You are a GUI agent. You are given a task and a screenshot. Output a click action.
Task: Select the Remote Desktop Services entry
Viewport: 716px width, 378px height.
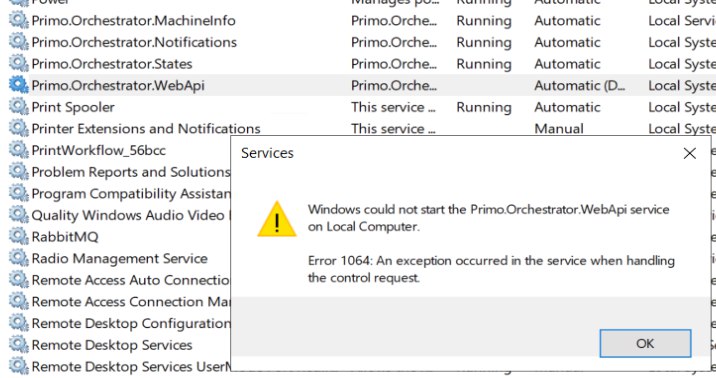112,345
